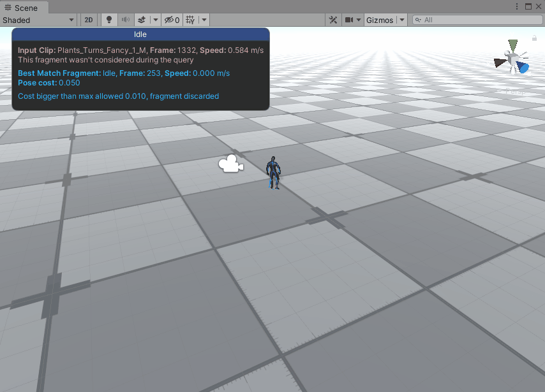Open the Gizmos dropdown arrow
545x392 pixels.
coord(402,20)
